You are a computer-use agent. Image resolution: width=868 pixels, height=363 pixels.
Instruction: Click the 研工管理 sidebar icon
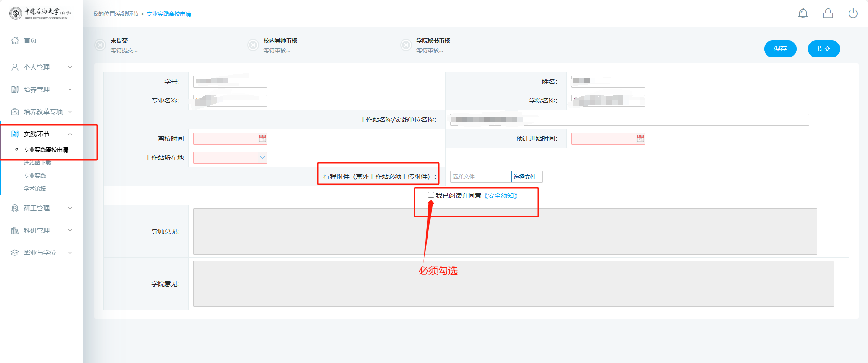click(x=15, y=208)
